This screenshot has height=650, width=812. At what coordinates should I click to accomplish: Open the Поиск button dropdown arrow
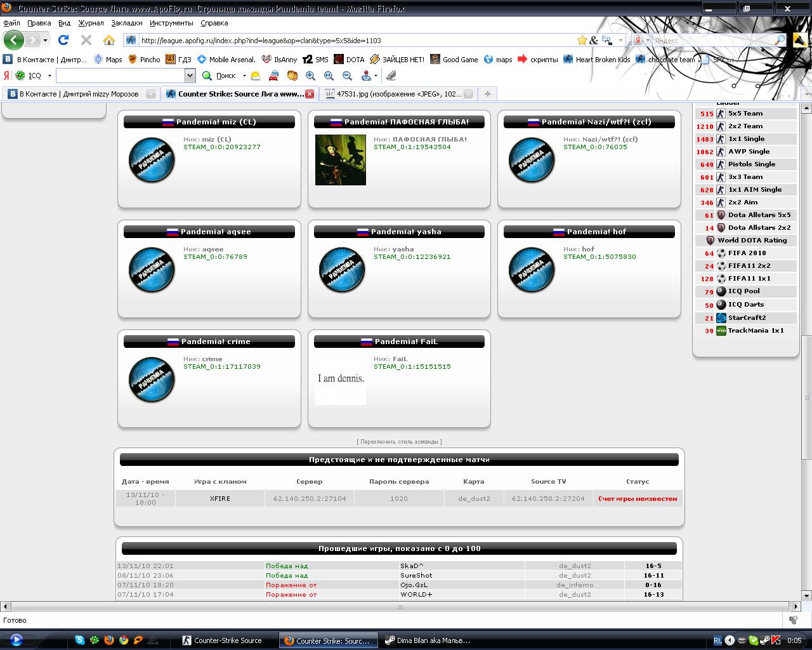[244, 76]
